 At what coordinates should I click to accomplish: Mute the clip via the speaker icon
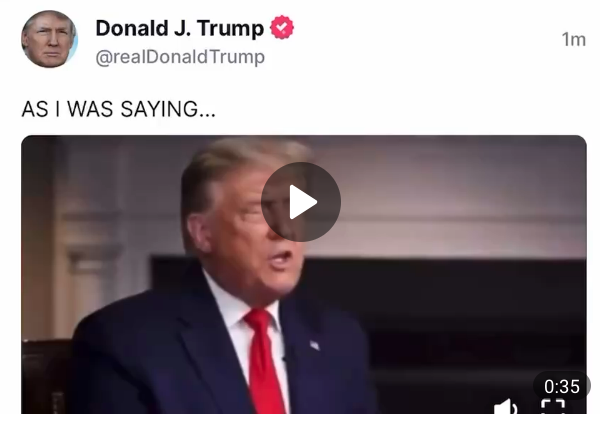tap(505, 407)
